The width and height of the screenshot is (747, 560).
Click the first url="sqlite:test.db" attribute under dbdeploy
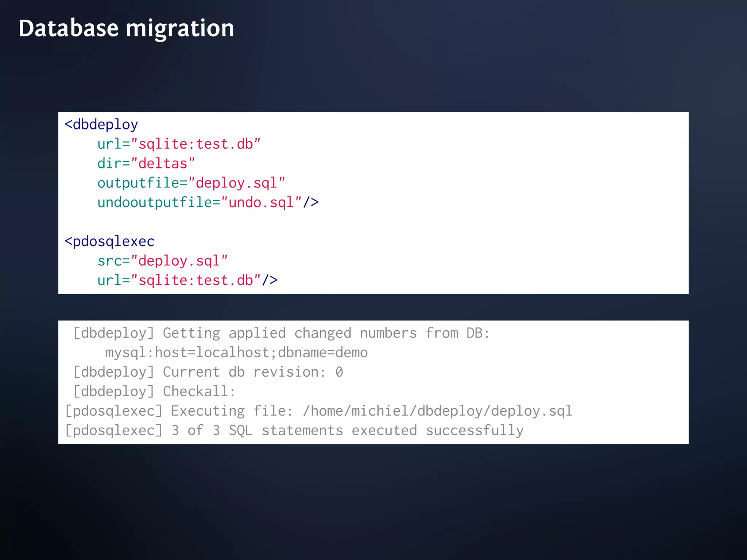click(179, 144)
